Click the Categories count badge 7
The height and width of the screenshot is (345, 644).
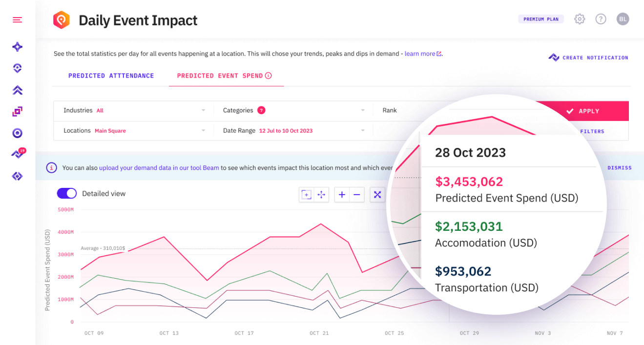[x=261, y=110]
